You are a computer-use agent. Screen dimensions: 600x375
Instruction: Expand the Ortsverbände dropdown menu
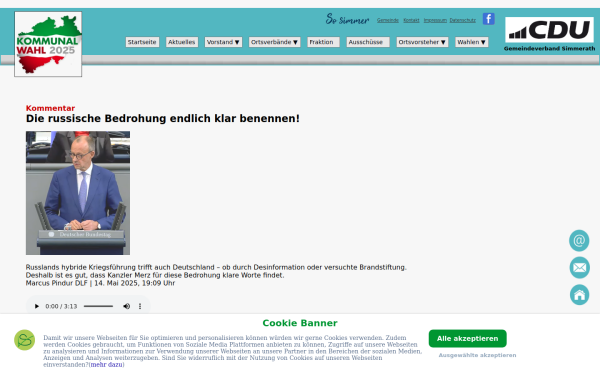(274, 42)
